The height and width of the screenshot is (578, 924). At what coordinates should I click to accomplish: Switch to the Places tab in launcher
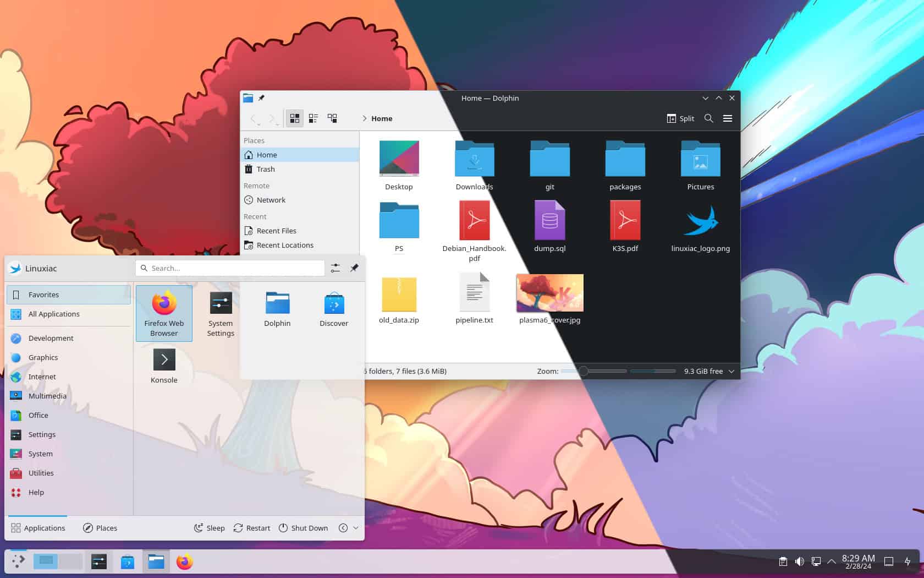coord(100,527)
